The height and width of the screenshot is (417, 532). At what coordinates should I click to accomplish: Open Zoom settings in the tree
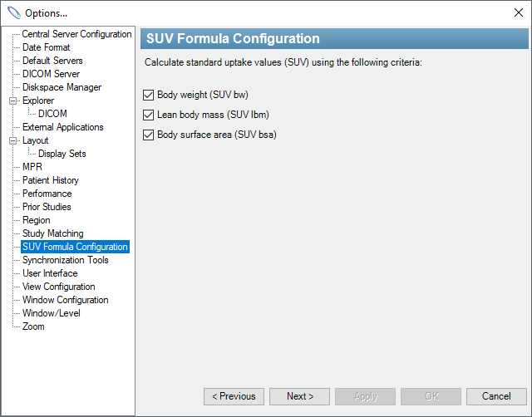tap(33, 326)
